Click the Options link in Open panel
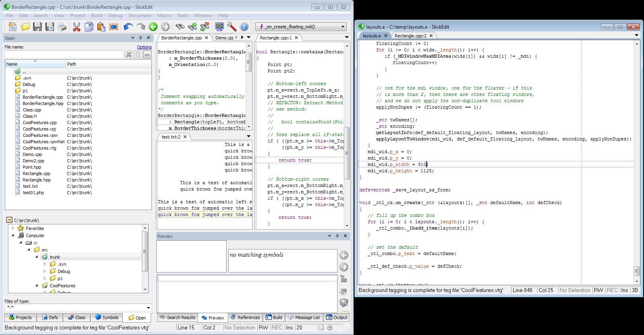 [x=144, y=47]
